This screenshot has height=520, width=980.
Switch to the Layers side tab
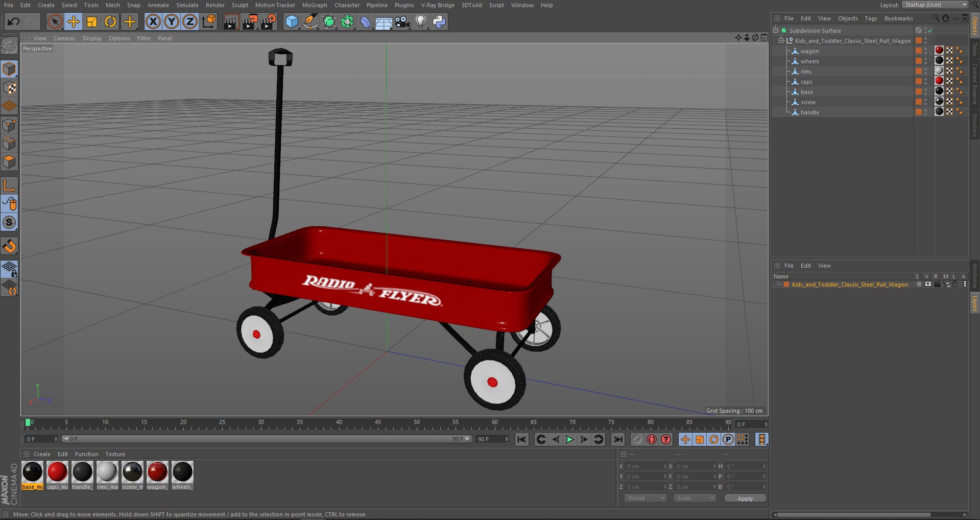974,304
